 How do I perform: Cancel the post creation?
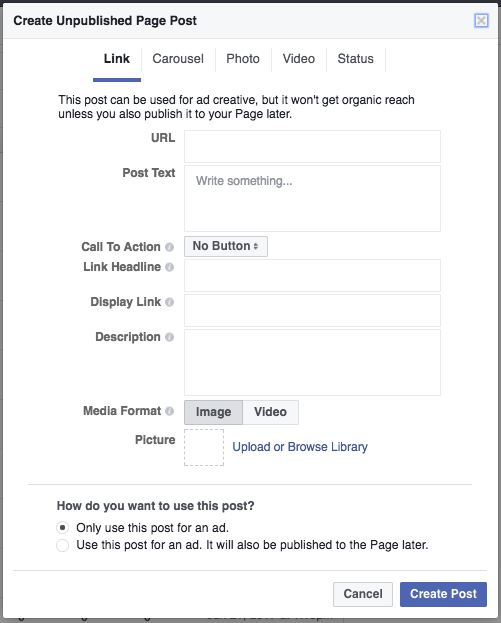pyautogui.click(x=363, y=594)
